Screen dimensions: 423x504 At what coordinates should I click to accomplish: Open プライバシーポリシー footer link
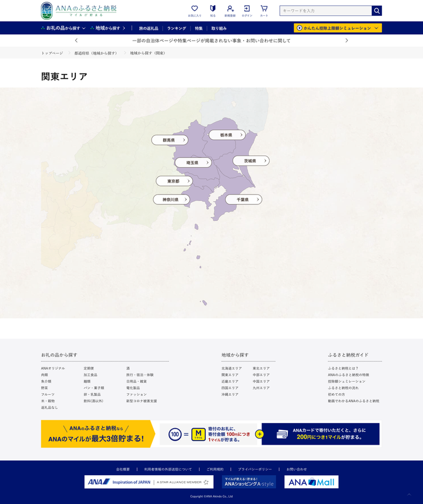click(x=254, y=469)
